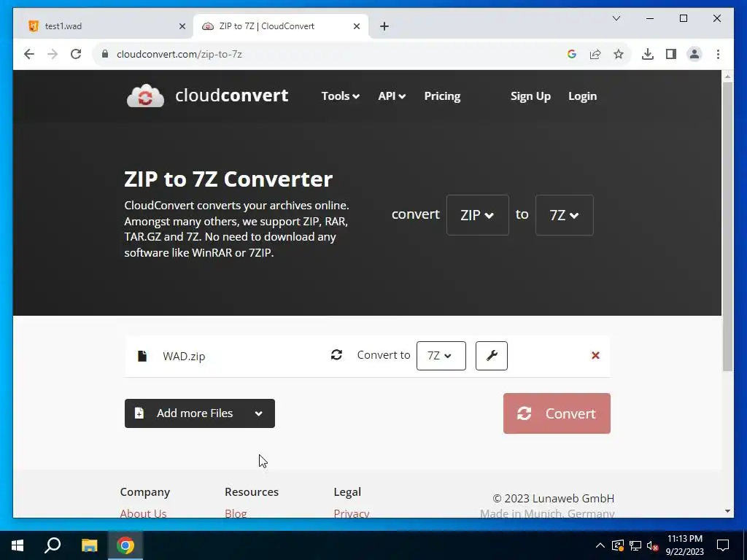
Task: Click the WAD.zip file name
Action: (x=184, y=356)
